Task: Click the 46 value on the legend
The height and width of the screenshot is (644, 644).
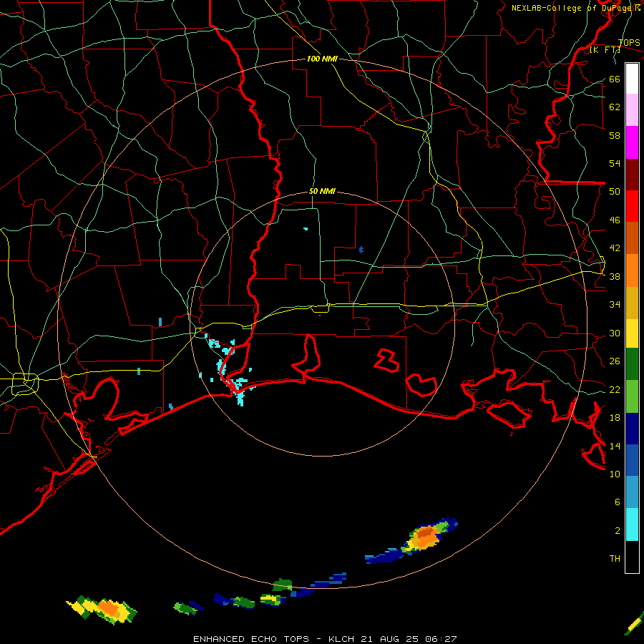Action: point(615,220)
